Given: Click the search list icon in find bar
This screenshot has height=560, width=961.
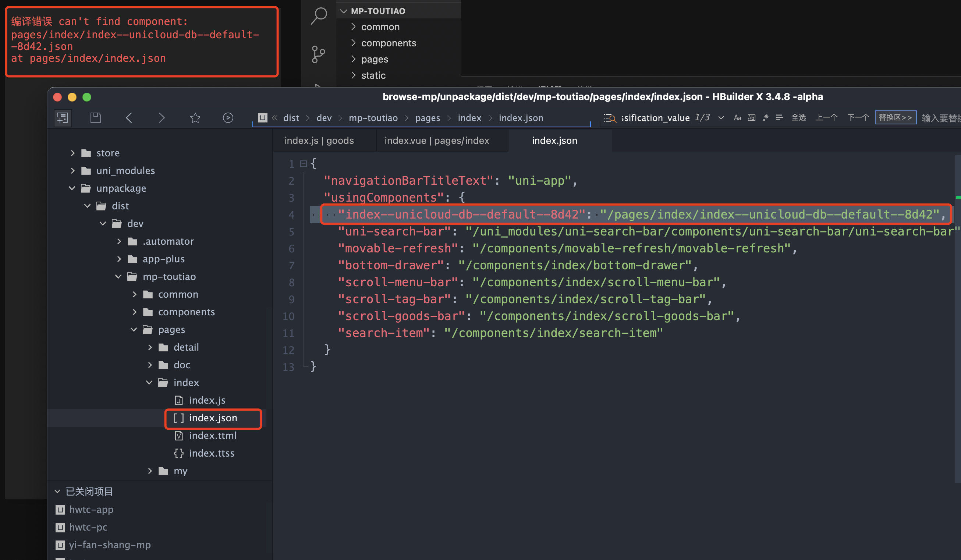Looking at the screenshot, I should (610, 118).
